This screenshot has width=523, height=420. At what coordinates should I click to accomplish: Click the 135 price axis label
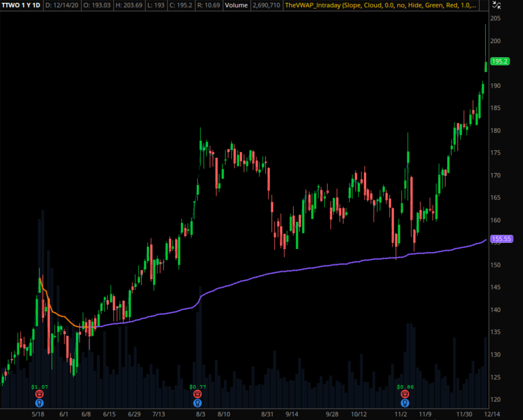495,332
